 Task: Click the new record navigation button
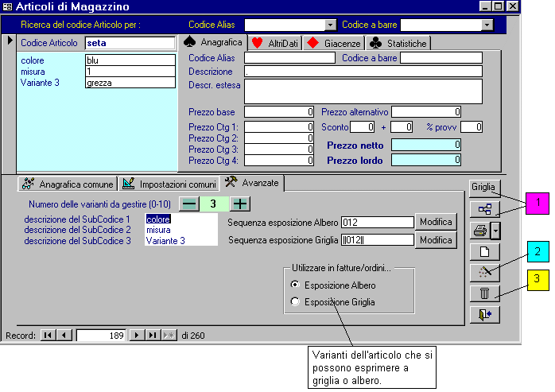169,335
